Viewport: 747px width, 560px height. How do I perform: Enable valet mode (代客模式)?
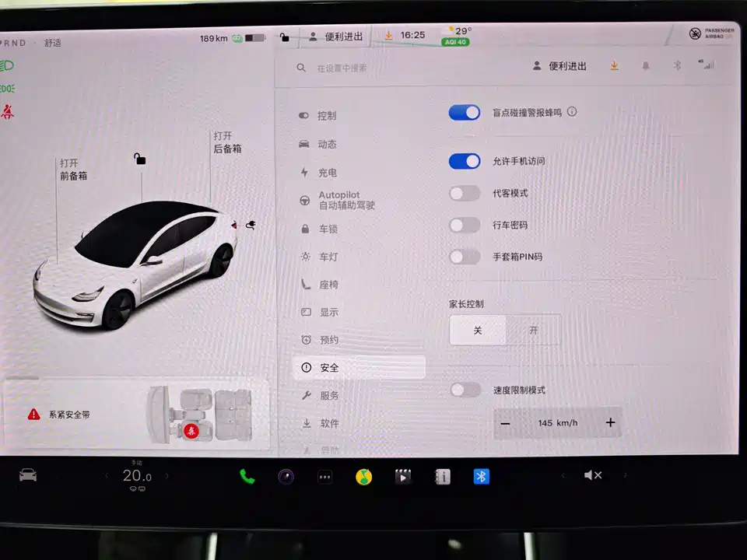[x=465, y=193]
